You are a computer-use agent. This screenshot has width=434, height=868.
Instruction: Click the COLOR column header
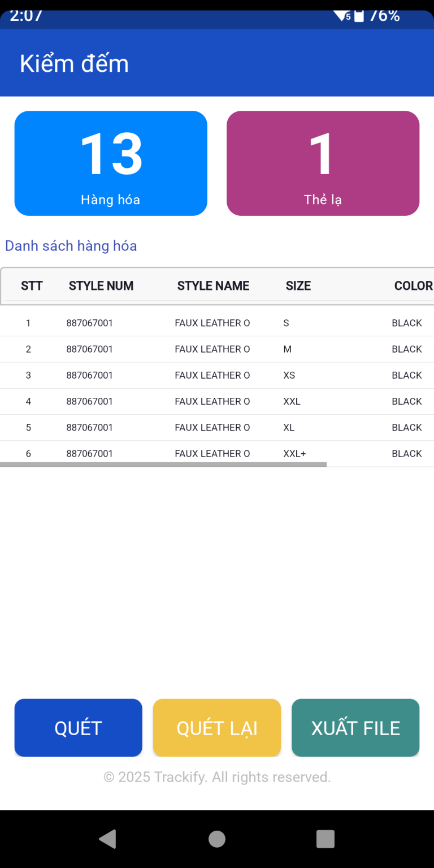coord(413,286)
